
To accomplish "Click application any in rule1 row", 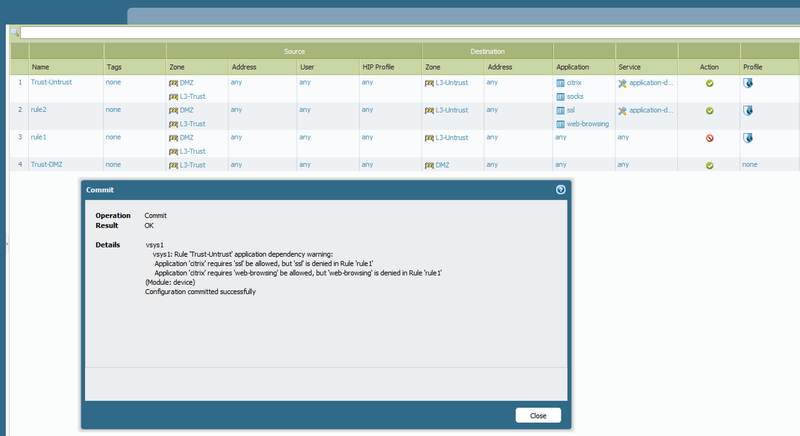I will coord(561,137).
